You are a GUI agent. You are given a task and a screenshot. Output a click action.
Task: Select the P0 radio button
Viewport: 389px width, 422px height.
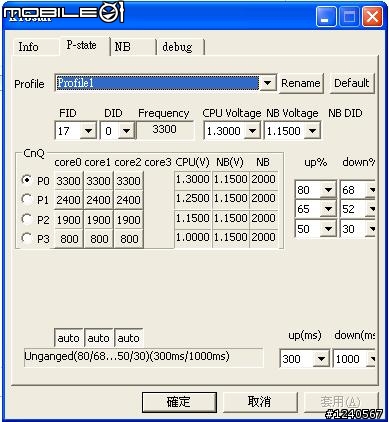(x=26, y=180)
